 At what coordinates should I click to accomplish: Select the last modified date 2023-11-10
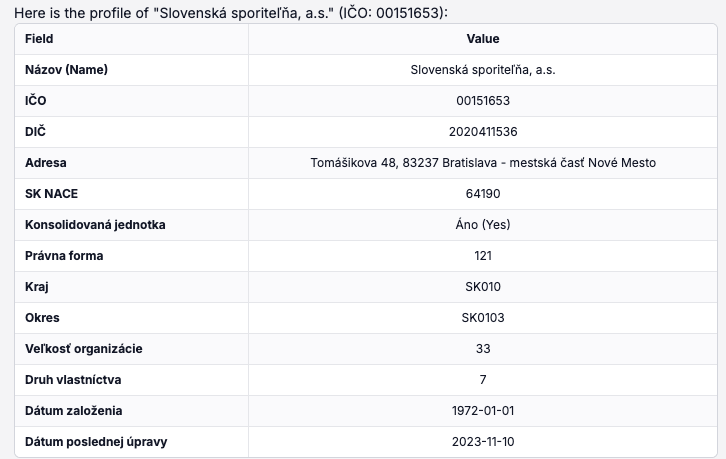click(x=483, y=442)
